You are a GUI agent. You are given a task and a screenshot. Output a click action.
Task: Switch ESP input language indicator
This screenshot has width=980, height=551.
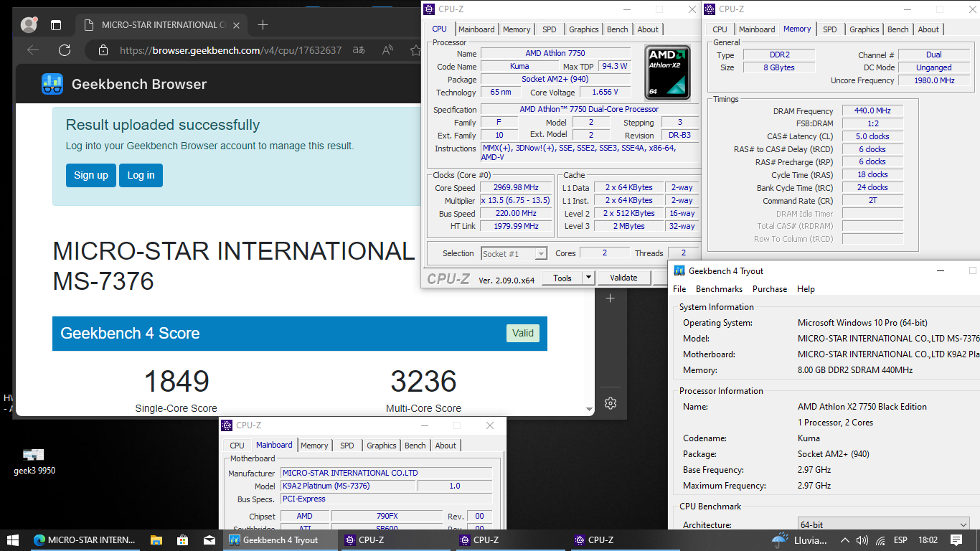click(901, 540)
